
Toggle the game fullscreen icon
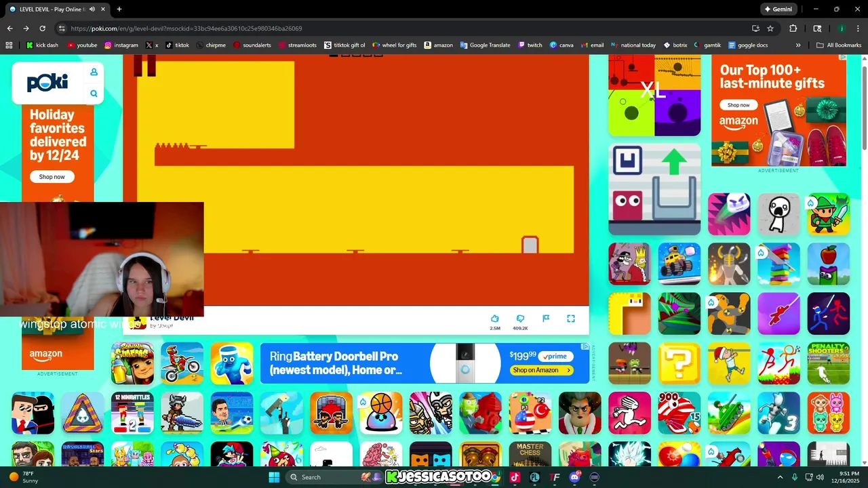click(x=571, y=319)
